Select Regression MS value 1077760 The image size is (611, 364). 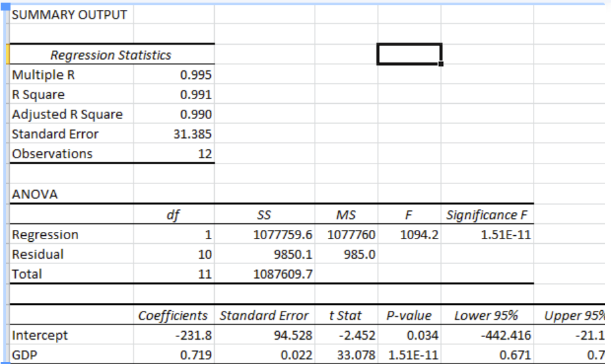pos(346,235)
